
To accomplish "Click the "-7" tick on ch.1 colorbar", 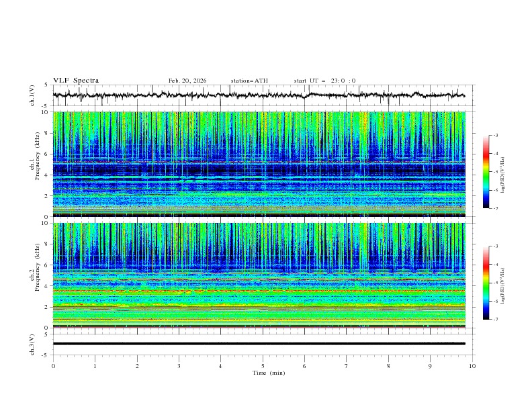I will click(x=495, y=208).
